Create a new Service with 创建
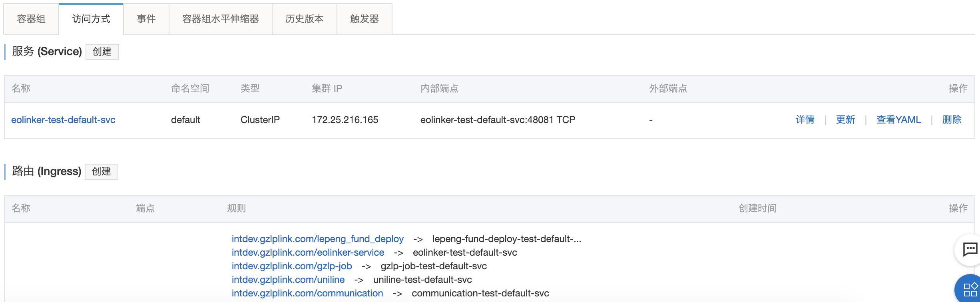This screenshot has height=302, width=980. point(102,52)
